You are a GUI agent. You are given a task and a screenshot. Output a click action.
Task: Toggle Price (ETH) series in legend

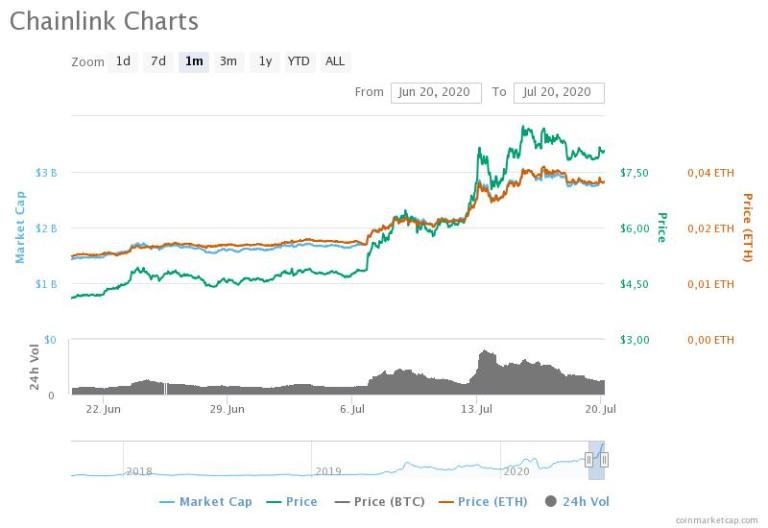point(483,502)
